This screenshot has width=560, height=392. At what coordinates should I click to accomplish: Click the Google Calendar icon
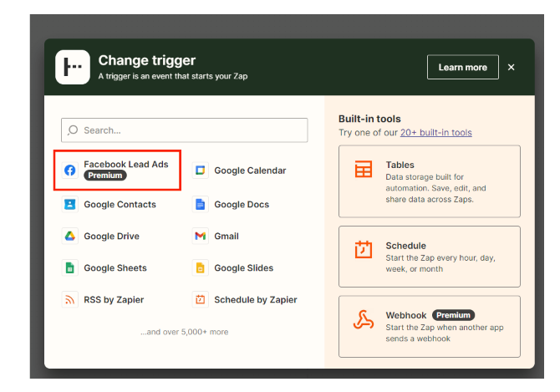click(201, 171)
